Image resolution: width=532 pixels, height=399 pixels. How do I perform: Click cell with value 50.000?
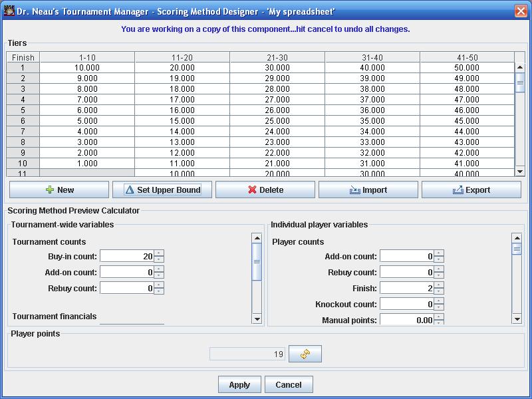click(467, 68)
